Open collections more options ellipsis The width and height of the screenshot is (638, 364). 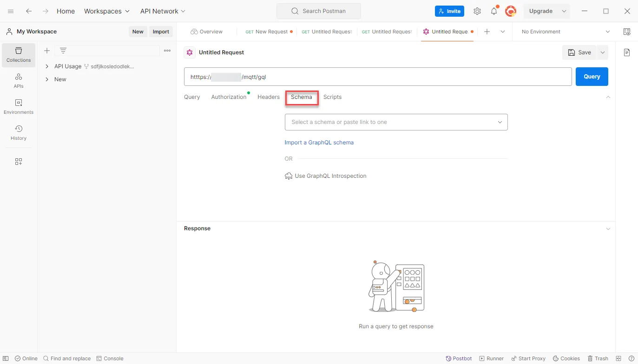167,51
